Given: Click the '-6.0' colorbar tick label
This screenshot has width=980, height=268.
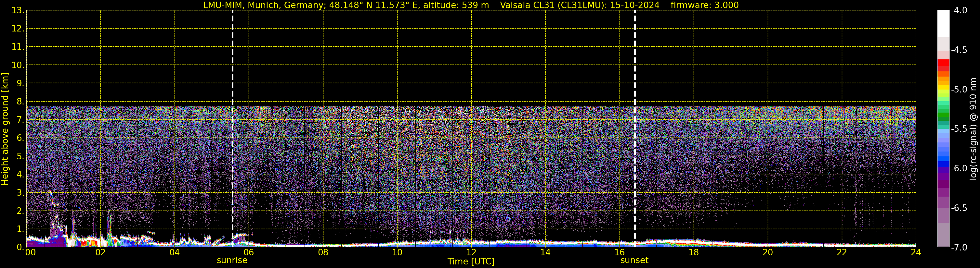Looking at the screenshot, I should [959, 168].
